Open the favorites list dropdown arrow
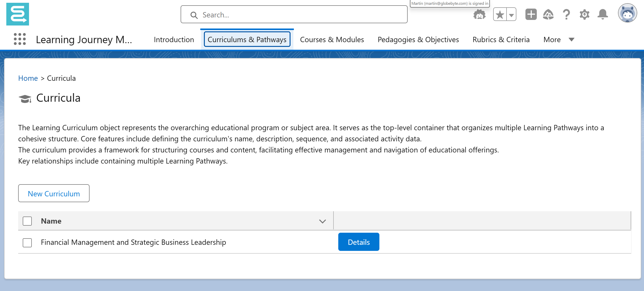Image resolution: width=644 pixels, height=291 pixels. 511,15
